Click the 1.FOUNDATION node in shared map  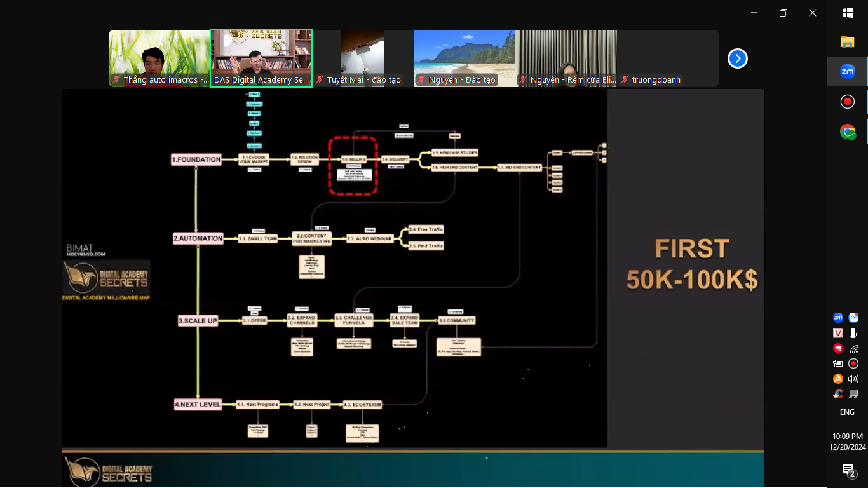tap(196, 159)
